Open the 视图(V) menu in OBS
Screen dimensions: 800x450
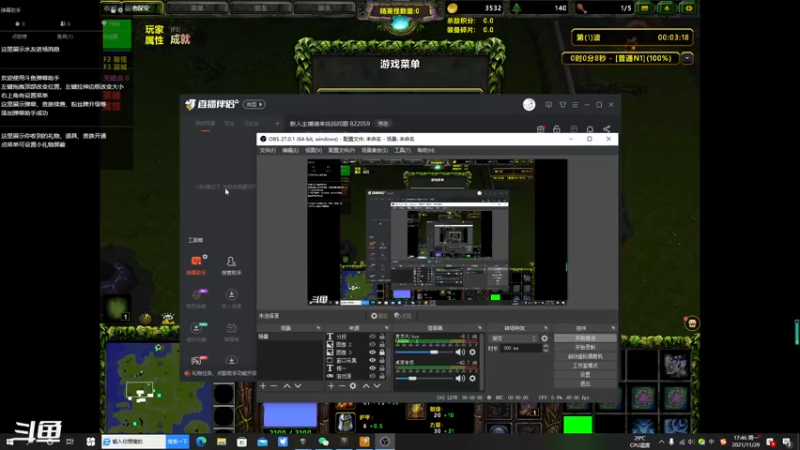[313, 151]
